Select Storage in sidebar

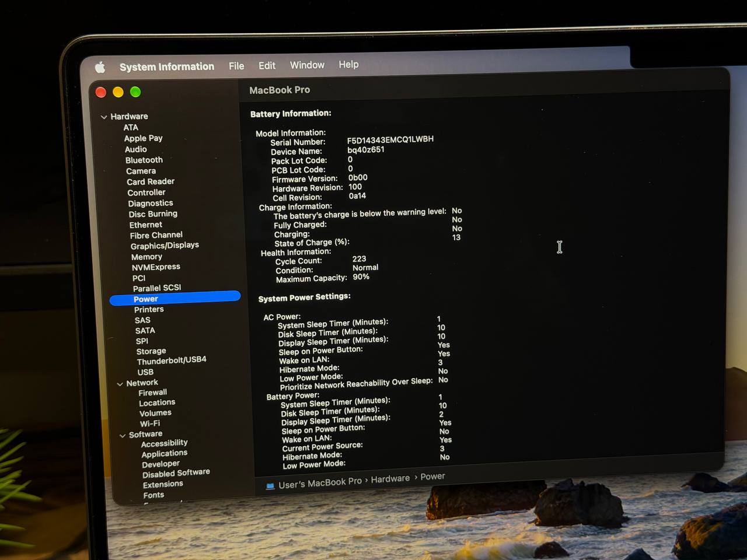tap(151, 351)
